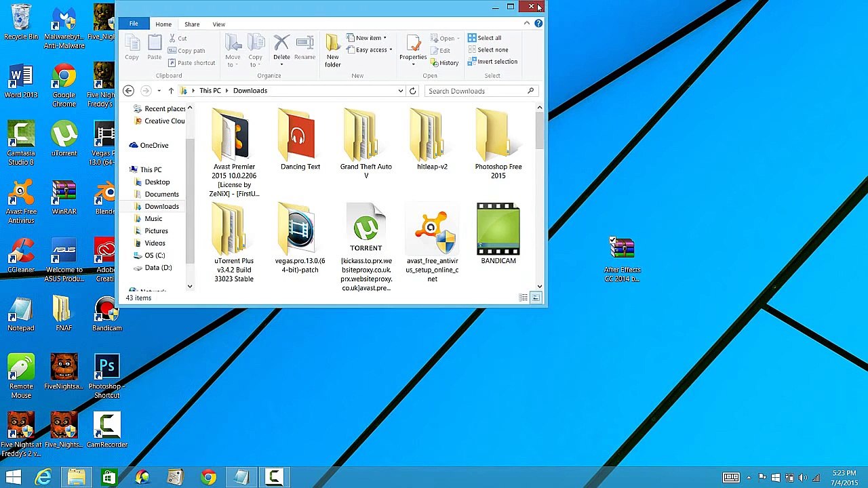Click the refresh icon beside address bar
The image size is (868, 488).
pyautogui.click(x=412, y=91)
